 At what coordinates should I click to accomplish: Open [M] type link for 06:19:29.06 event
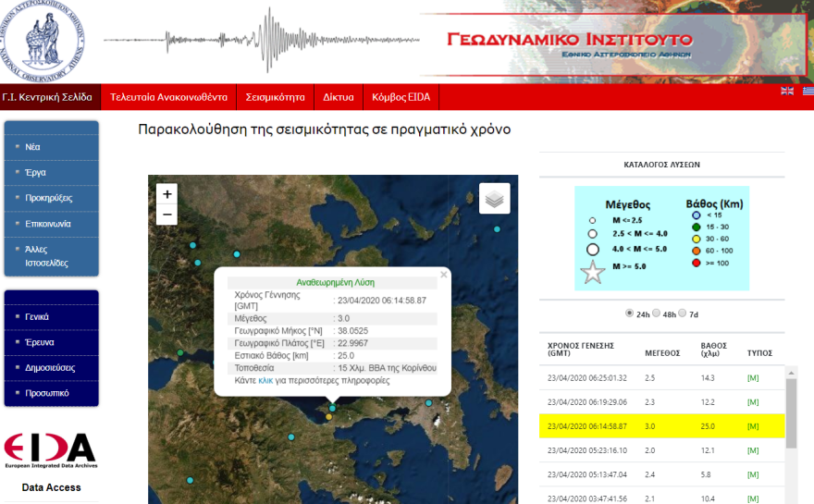click(753, 402)
